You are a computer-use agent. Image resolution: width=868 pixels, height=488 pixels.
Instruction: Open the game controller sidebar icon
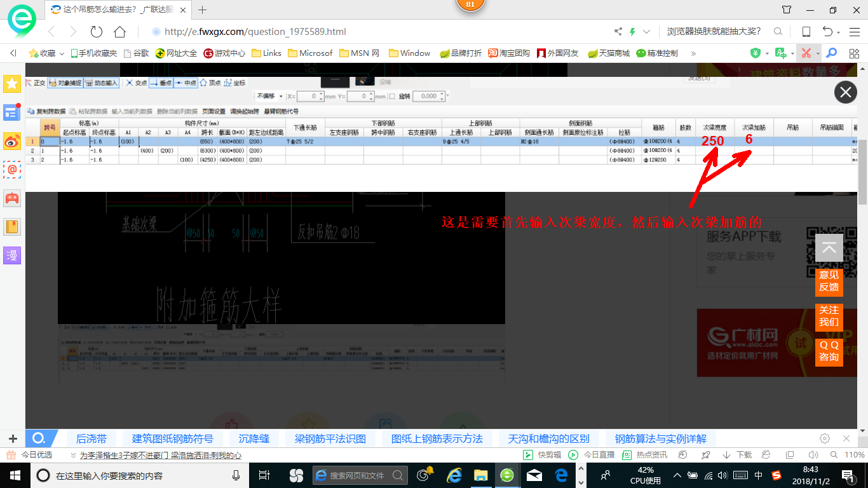pyautogui.click(x=12, y=198)
